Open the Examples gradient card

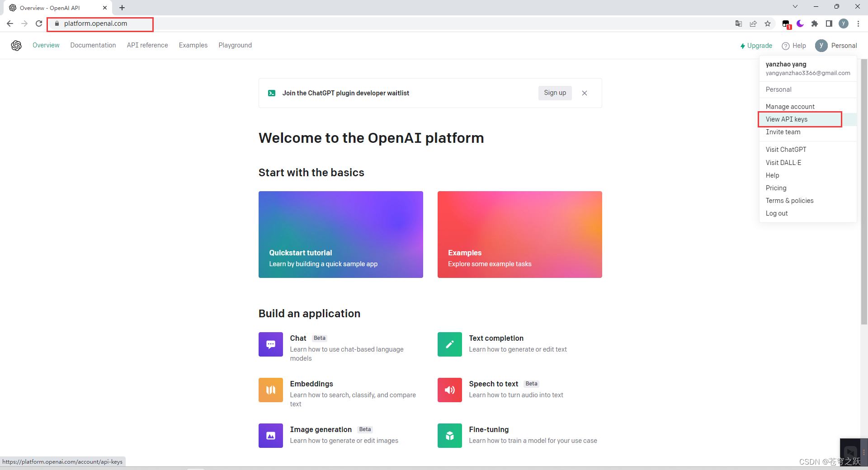click(520, 235)
